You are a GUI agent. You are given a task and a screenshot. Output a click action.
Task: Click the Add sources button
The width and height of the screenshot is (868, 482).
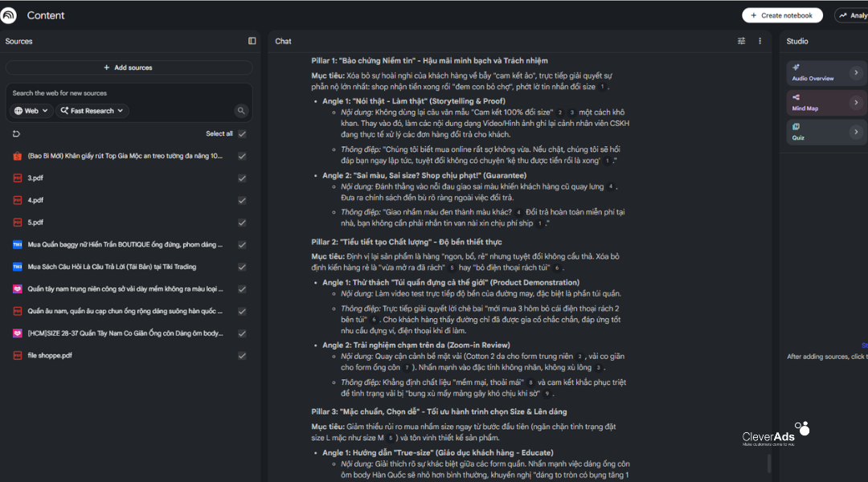[x=129, y=67]
